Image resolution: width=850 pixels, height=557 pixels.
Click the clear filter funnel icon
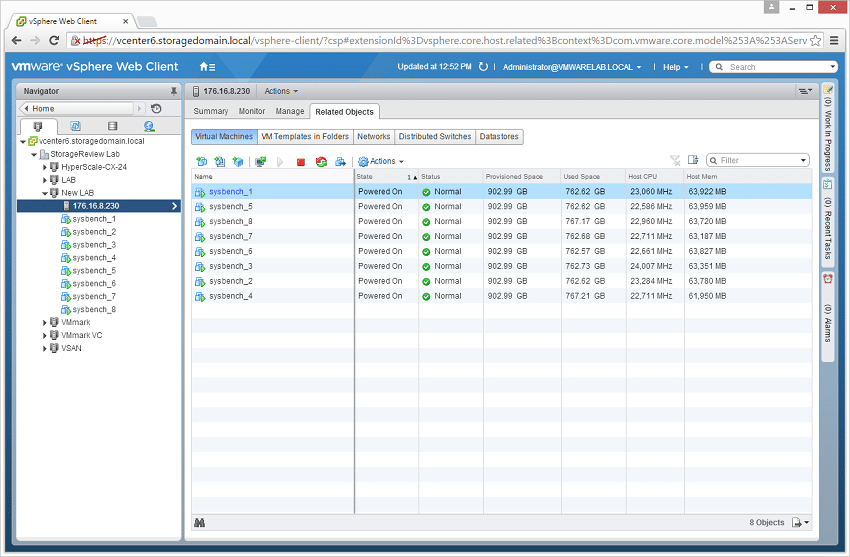click(675, 160)
